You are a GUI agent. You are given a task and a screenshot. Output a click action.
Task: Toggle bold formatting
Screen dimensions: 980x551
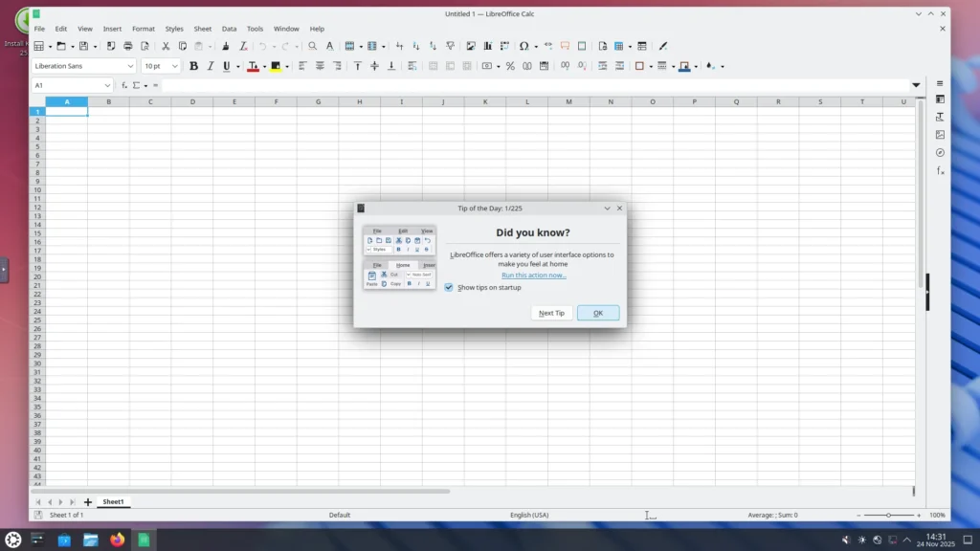(x=194, y=66)
